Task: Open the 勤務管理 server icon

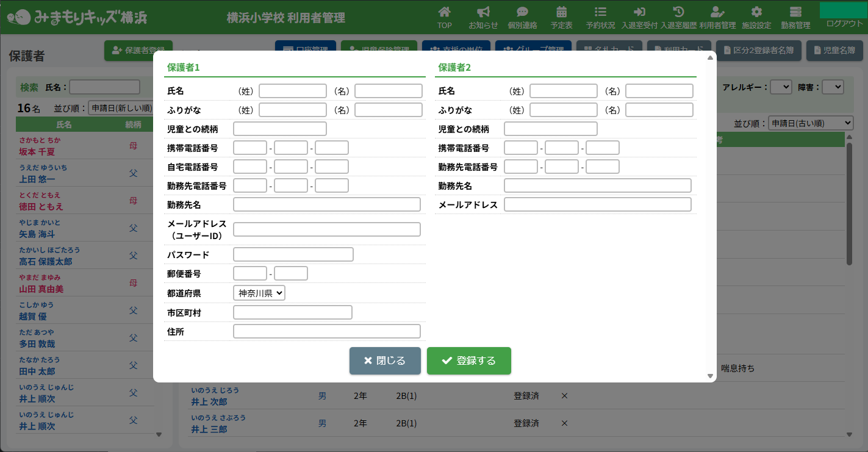Action: [x=795, y=17]
